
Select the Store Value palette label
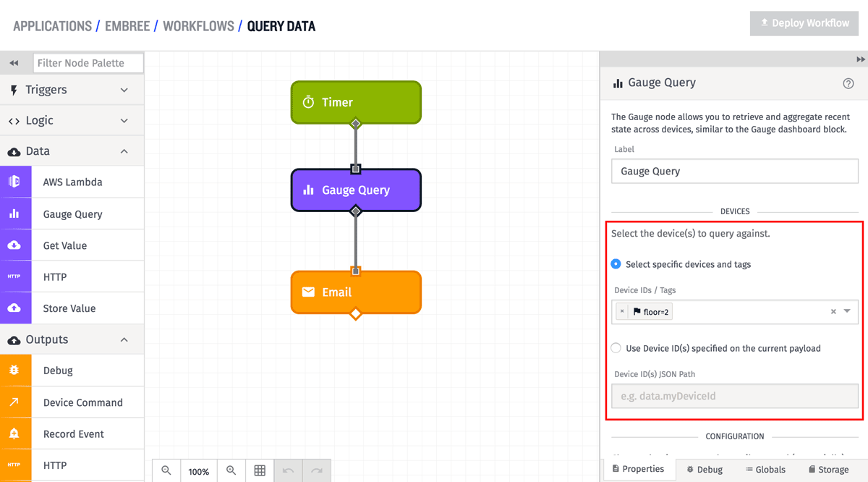69,308
